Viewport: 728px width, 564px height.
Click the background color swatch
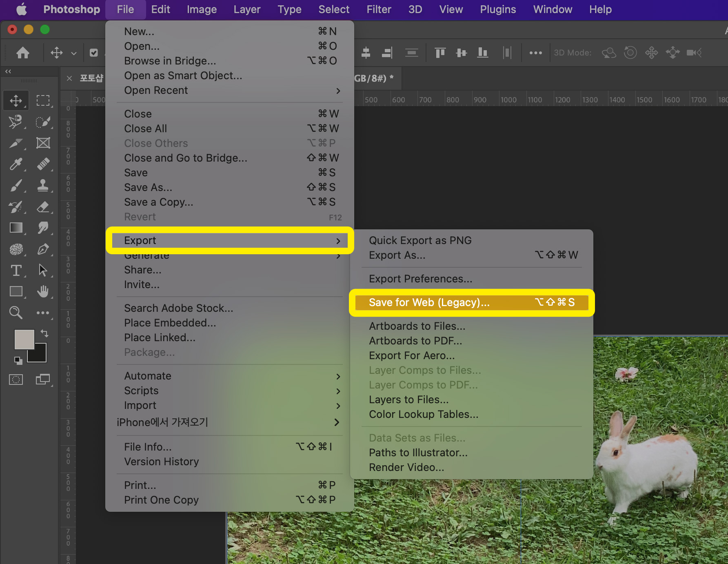click(40, 356)
